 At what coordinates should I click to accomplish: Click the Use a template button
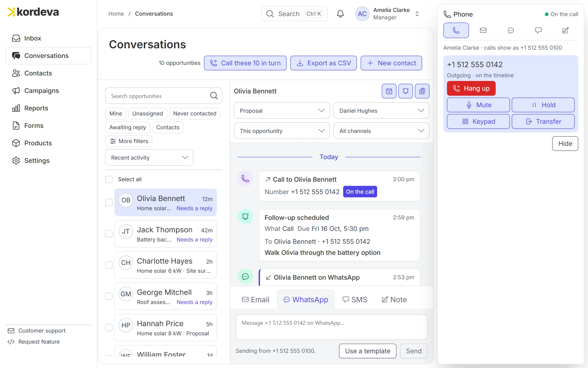pos(368,351)
